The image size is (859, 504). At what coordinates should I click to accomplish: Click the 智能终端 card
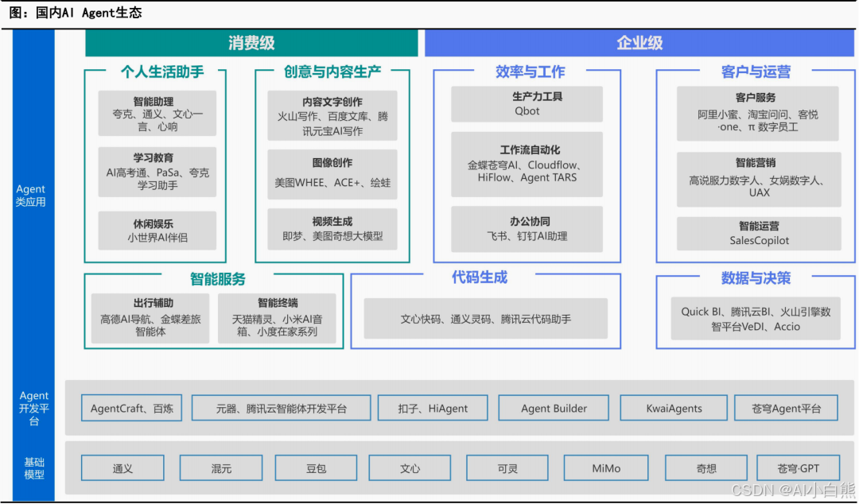pos(277,318)
